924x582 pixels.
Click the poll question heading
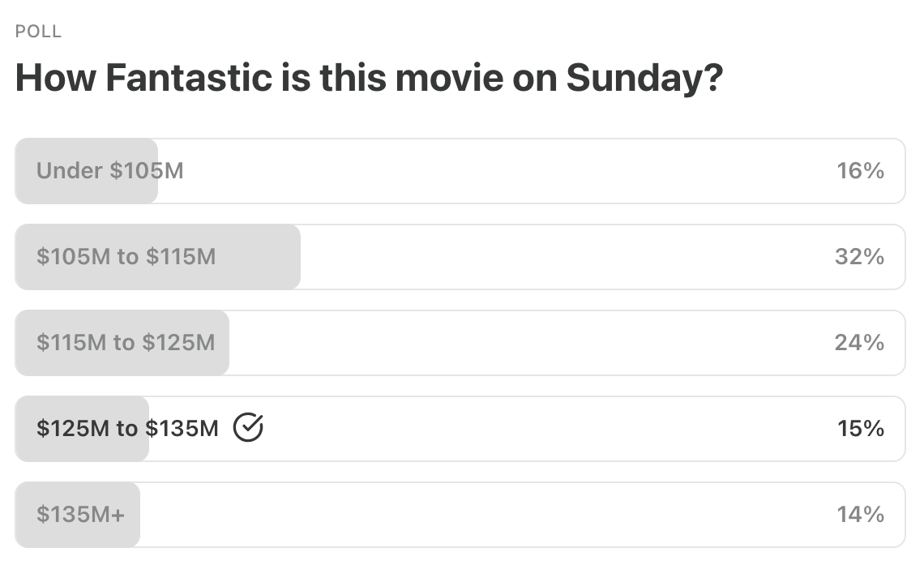[x=368, y=78]
